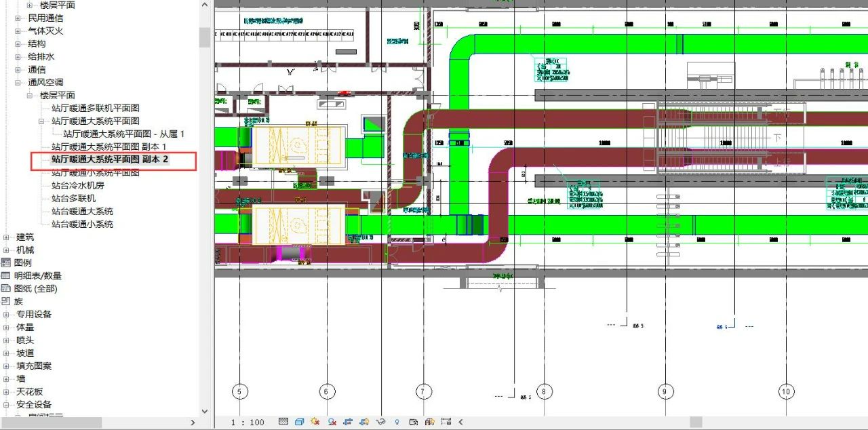Click grid bubble number 10

click(786, 391)
